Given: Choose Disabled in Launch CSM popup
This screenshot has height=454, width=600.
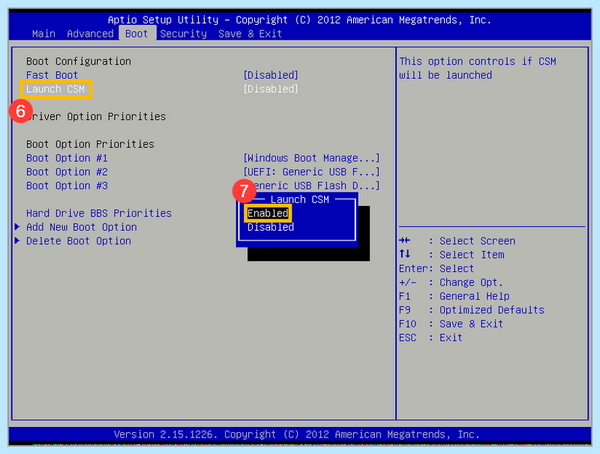Looking at the screenshot, I should pyautogui.click(x=271, y=227).
